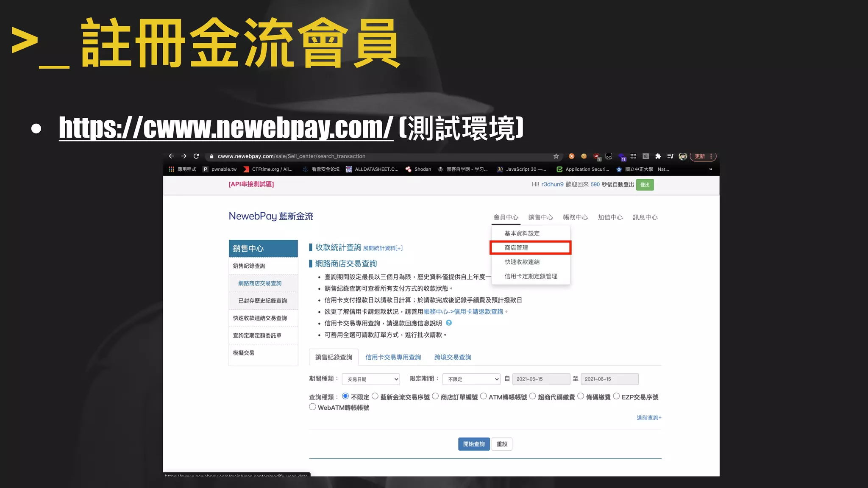Open 模擬交易 in the sidebar
Viewport: 868px width, 488px height.
[x=263, y=353]
